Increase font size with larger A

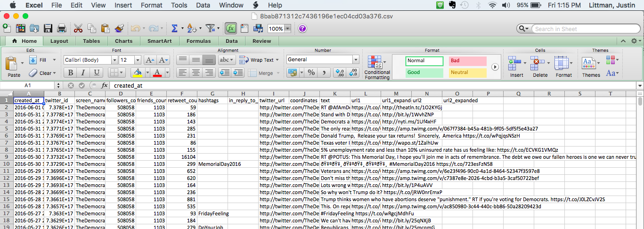(150, 60)
